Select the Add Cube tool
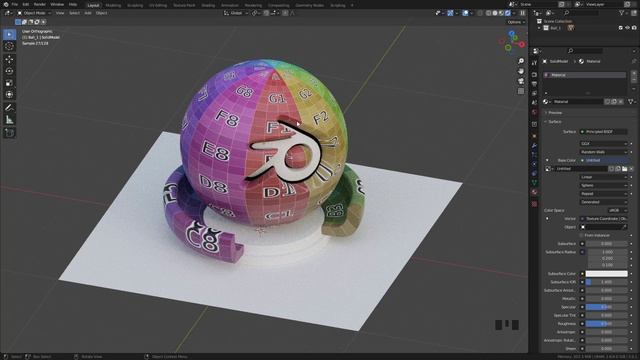This screenshot has width=640, height=360. (x=9, y=133)
